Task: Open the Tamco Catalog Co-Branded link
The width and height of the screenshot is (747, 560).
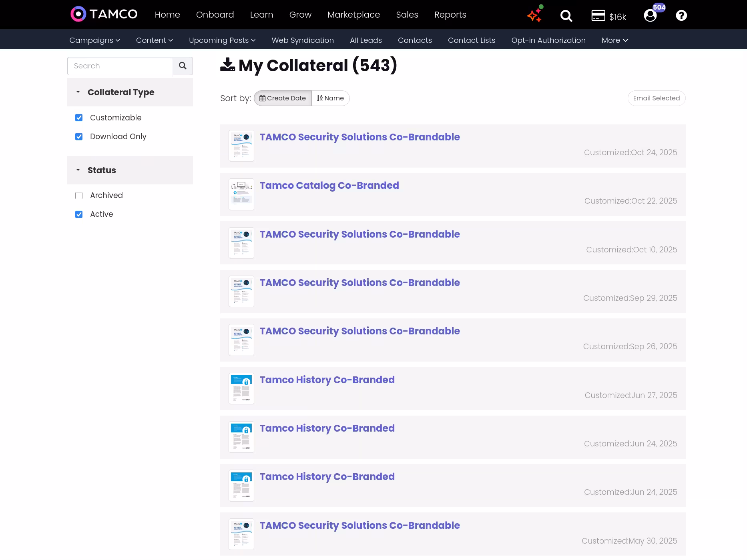Action: click(329, 186)
